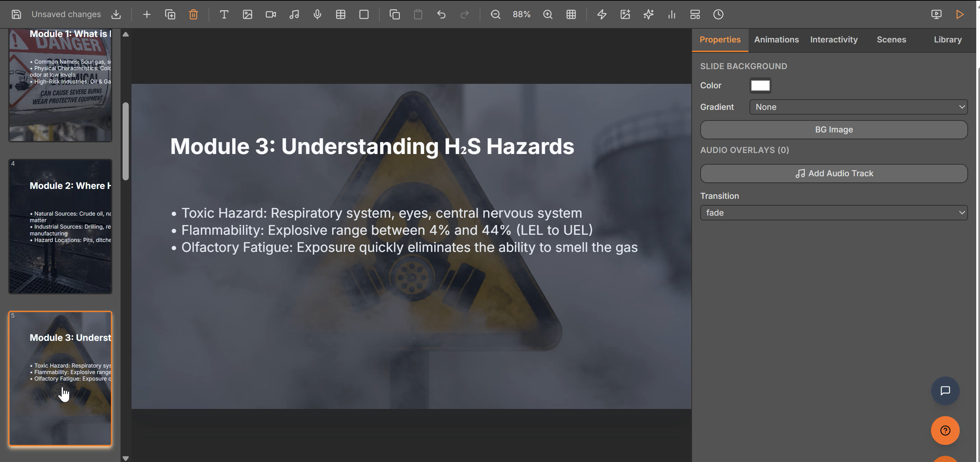980x462 pixels.
Task: Open the bar chart icon
Action: point(672,14)
